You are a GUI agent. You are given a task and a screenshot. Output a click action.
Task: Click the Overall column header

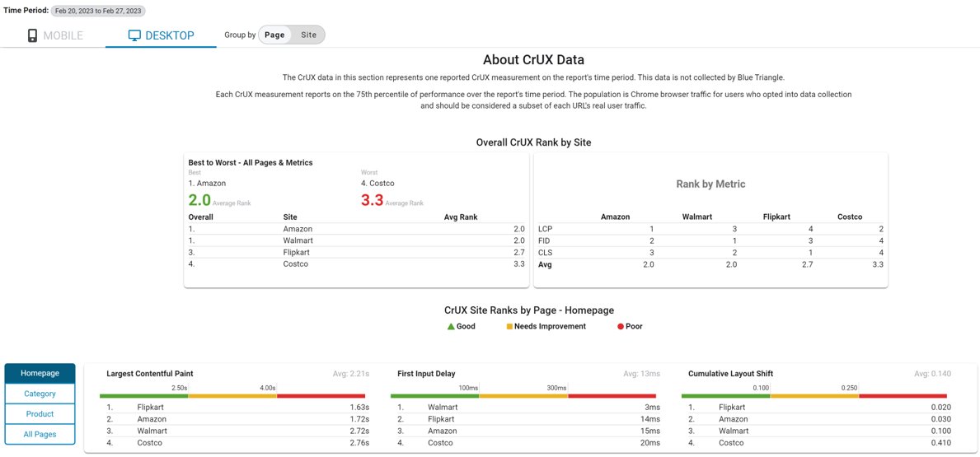click(x=200, y=217)
